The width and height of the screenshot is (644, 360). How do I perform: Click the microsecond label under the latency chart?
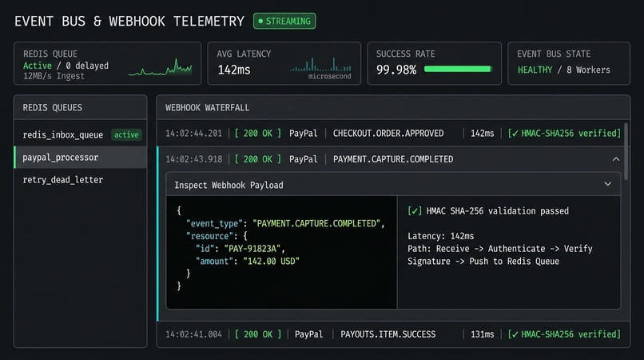coord(330,76)
